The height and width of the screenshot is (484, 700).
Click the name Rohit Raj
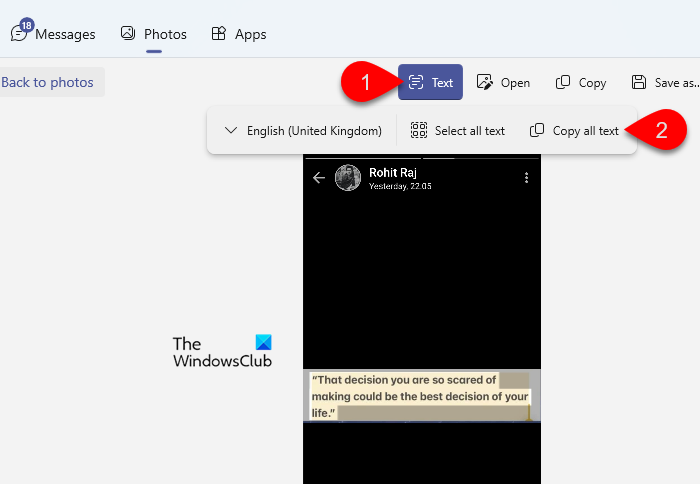pyautogui.click(x=393, y=173)
